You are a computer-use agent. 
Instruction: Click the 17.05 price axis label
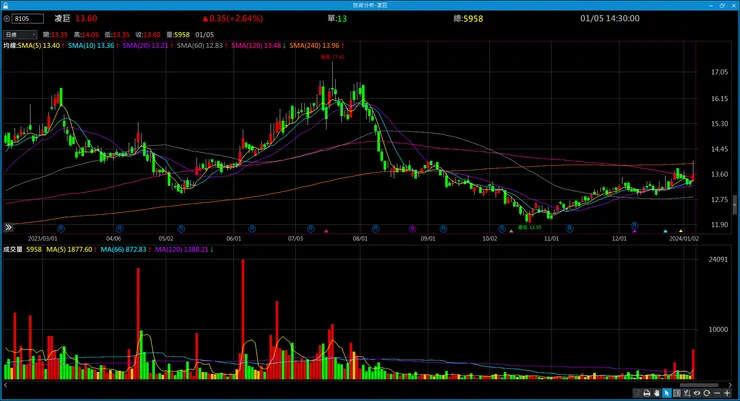[x=719, y=72]
